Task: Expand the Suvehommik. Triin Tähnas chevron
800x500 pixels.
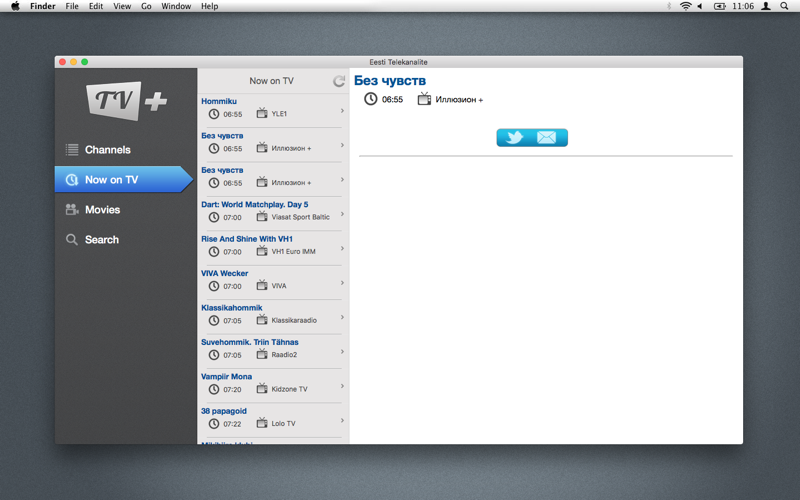Action: tap(342, 352)
